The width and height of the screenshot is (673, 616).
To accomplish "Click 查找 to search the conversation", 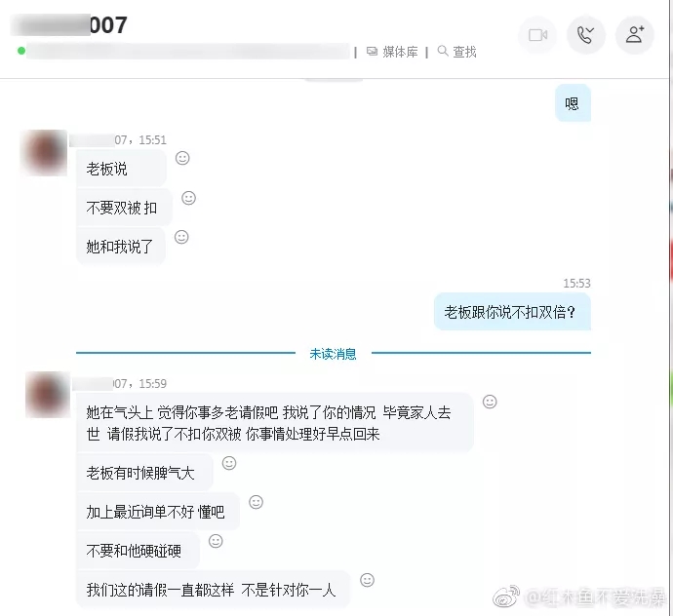I will pyautogui.click(x=457, y=52).
